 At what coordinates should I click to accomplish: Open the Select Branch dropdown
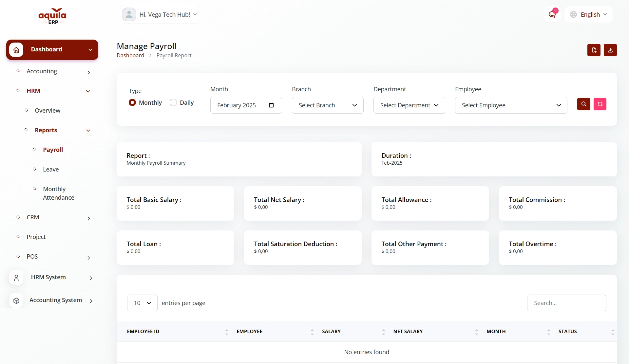[328, 105]
